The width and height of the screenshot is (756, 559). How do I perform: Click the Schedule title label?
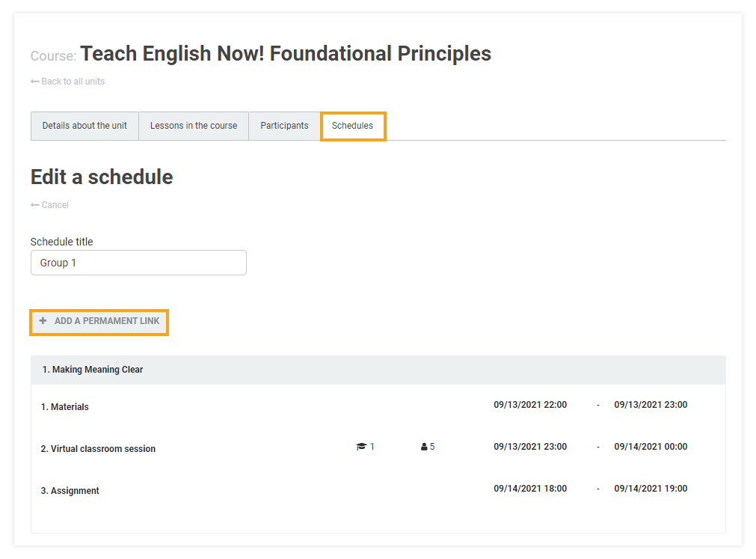click(62, 242)
